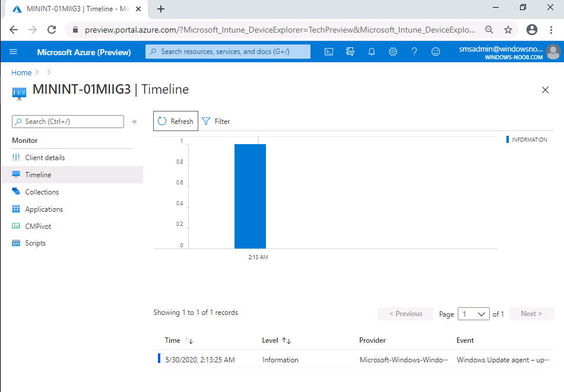Click the Azure search resources box
This screenshot has width=564, height=392.
pyautogui.click(x=228, y=52)
